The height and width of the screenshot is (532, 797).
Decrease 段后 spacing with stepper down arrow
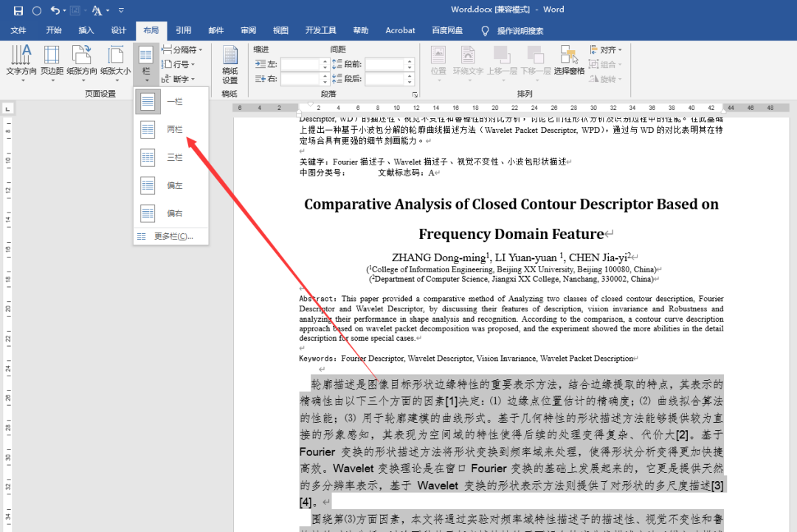[410, 82]
